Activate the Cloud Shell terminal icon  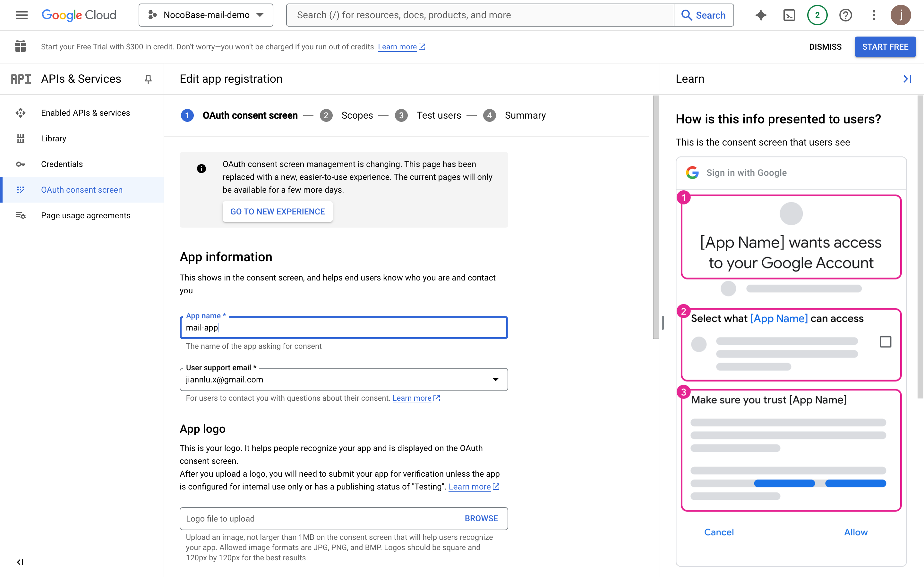[x=789, y=15]
